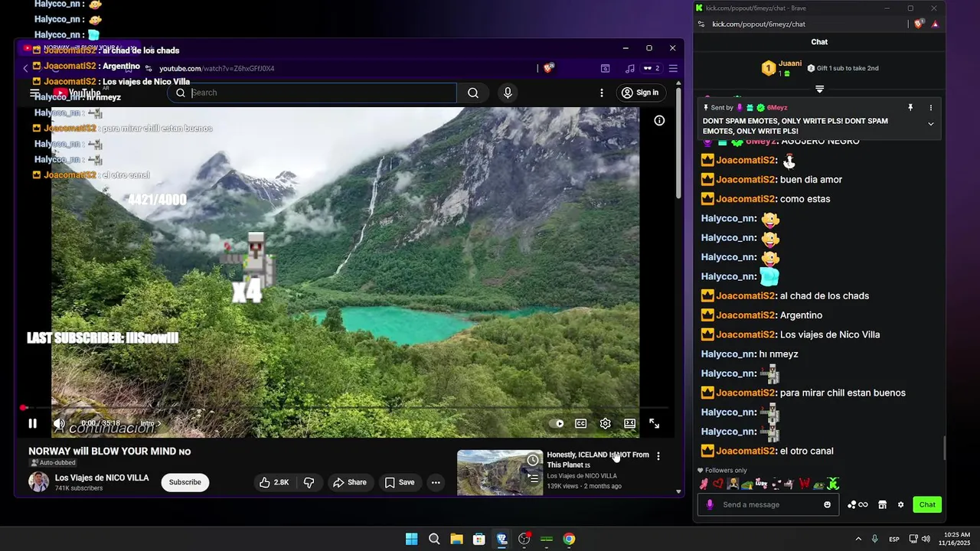Open Brave main menu in YouTube window
The height and width of the screenshot is (551, 980).
point(673,68)
